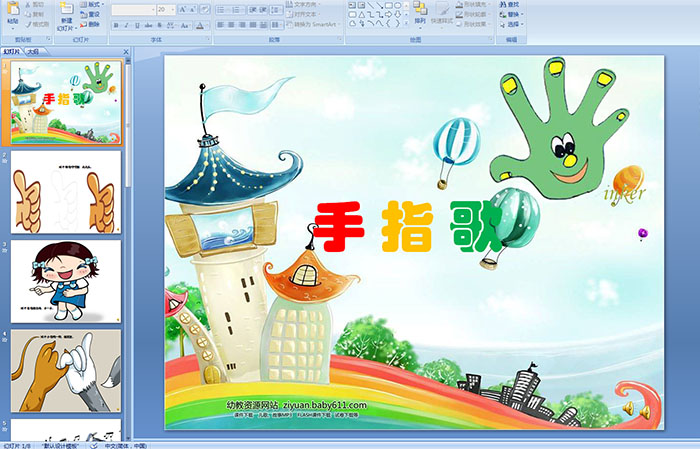Toggle Bold formatting
The height and width of the screenshot is (449, 700).
coord(116,25)
